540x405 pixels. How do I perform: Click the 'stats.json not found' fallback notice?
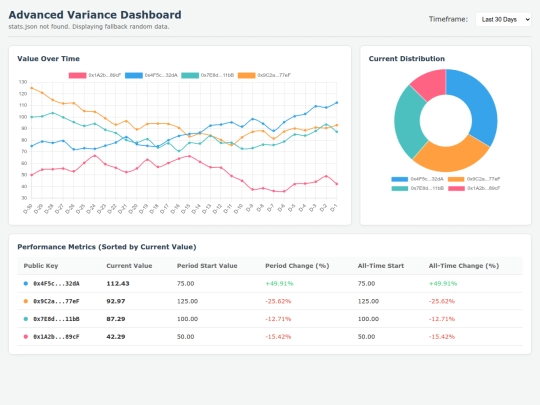point(89,27)
